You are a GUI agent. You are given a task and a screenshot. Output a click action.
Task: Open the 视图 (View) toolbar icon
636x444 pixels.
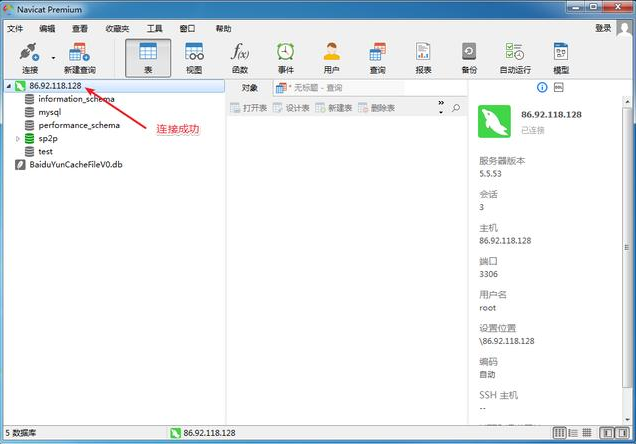[x=194, y=58]
